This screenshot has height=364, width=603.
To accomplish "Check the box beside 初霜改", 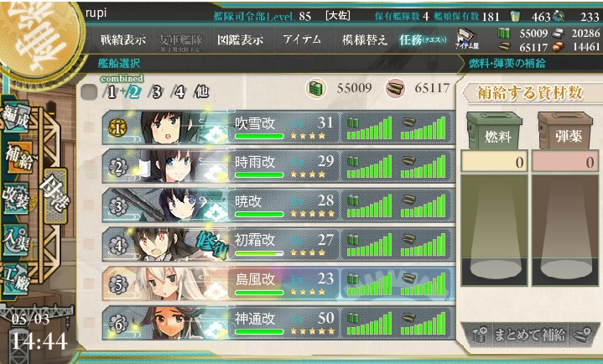I will click(89, 244).
